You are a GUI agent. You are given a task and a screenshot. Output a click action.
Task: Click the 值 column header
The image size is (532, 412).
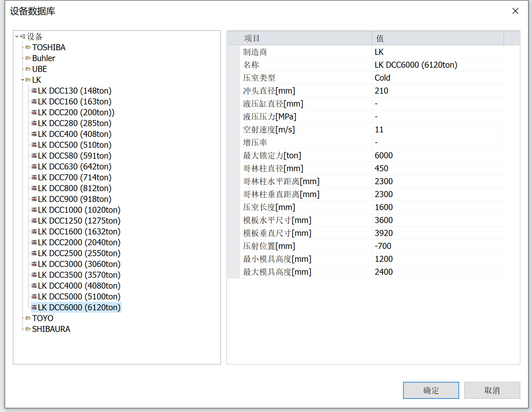pyautogui.click(x=438, y=38)
